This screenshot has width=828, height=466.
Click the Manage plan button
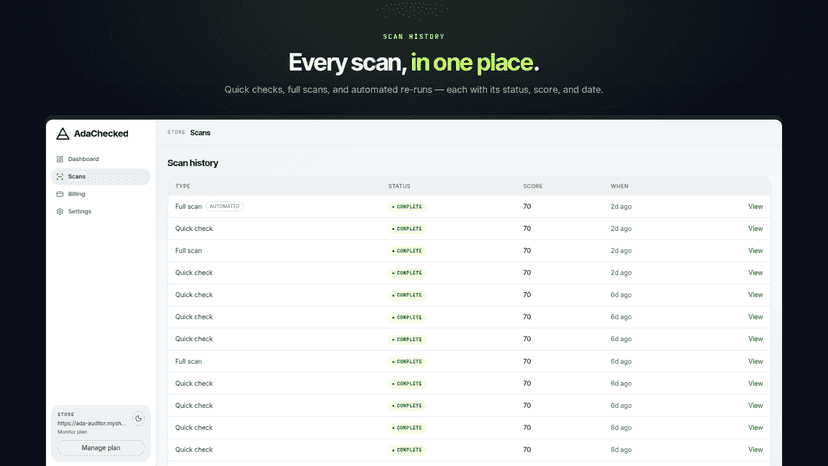pos(101,448)
